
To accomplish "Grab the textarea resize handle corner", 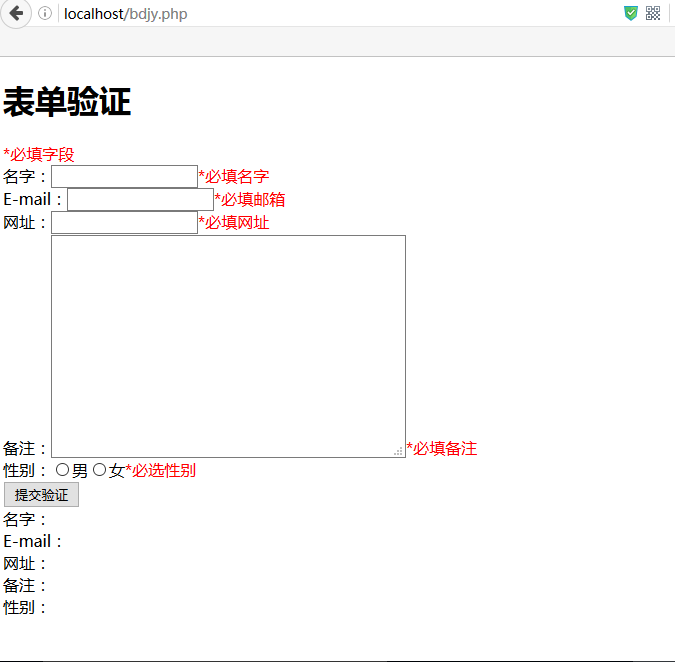I will pyautogui.click(x=399, y=451).
